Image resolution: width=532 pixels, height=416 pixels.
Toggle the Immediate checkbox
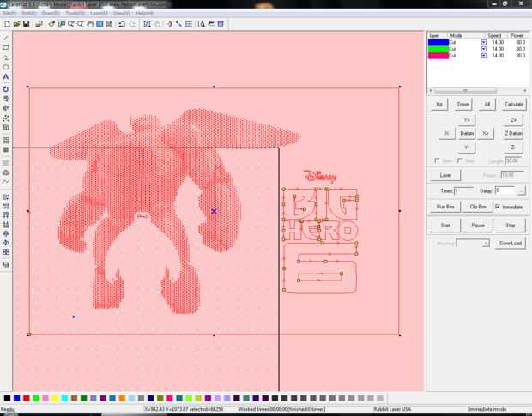click(x=498, y=207)
